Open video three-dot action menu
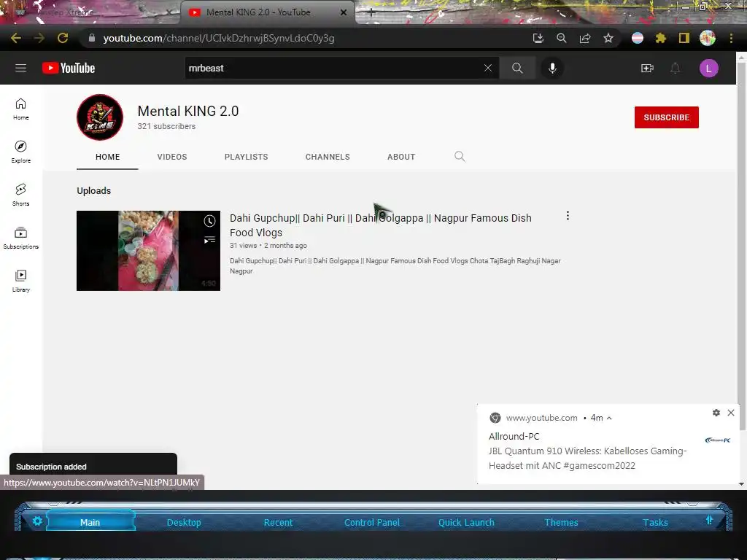The height and width of the screenshot is (560, 747). pos(568,216)
